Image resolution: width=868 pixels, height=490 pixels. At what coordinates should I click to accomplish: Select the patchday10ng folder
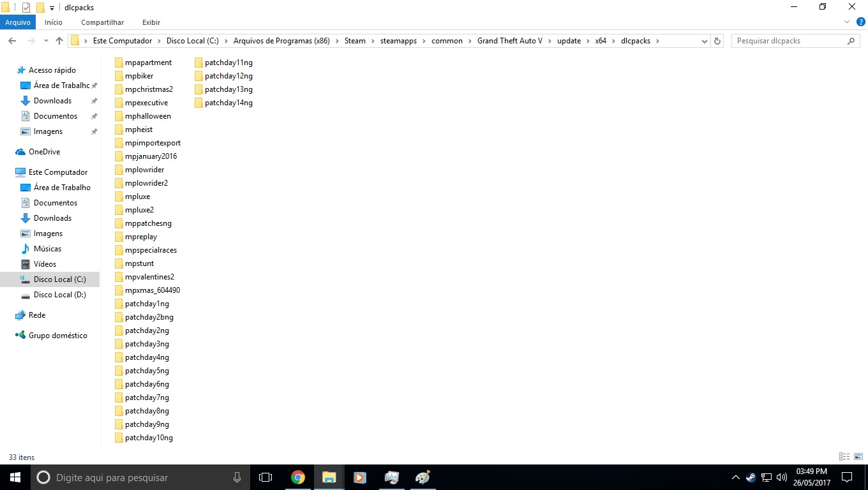144,438
